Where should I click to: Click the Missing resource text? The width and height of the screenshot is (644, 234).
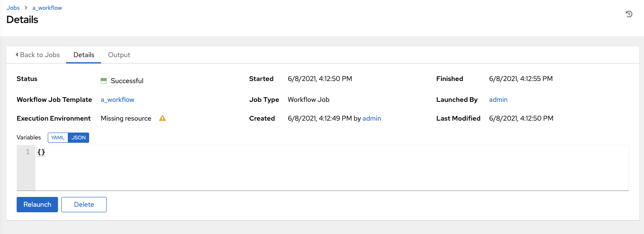(x=126, y=118)
